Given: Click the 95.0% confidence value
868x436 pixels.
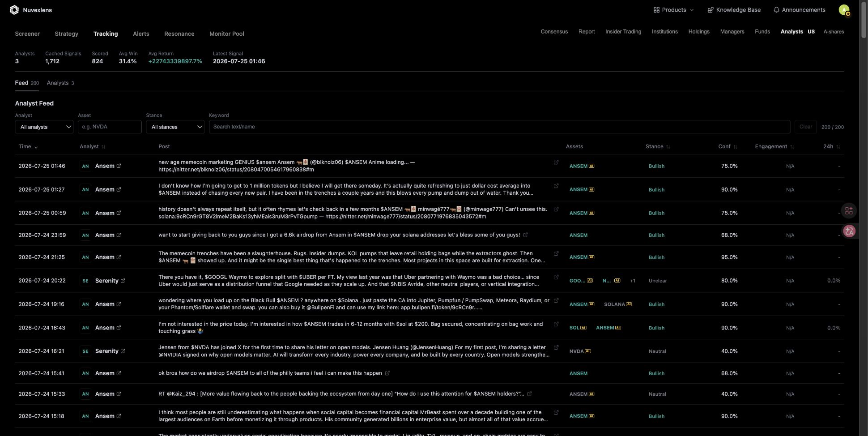Looking at the screenshot, I should [x=729, y=257].
